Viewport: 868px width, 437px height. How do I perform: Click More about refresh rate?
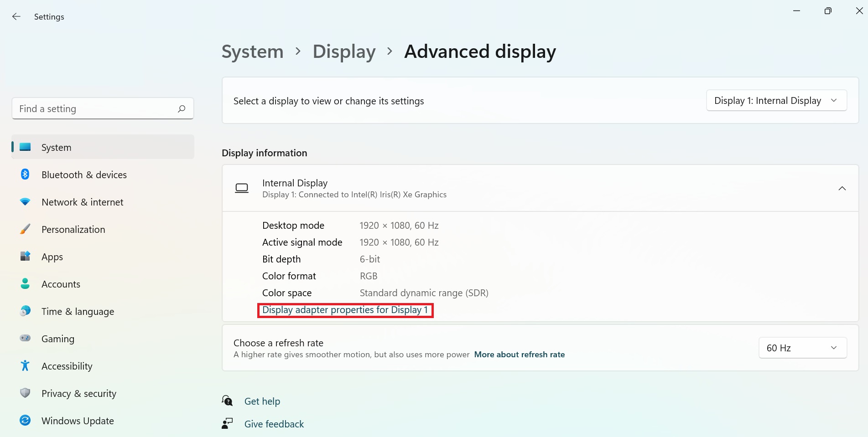coord(520,354)
